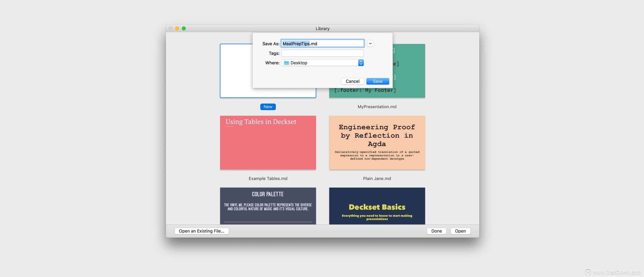Viewport: 644px width, 277px height.
Task: Click the MyPresentation.md file name
Action: (377, 107)
